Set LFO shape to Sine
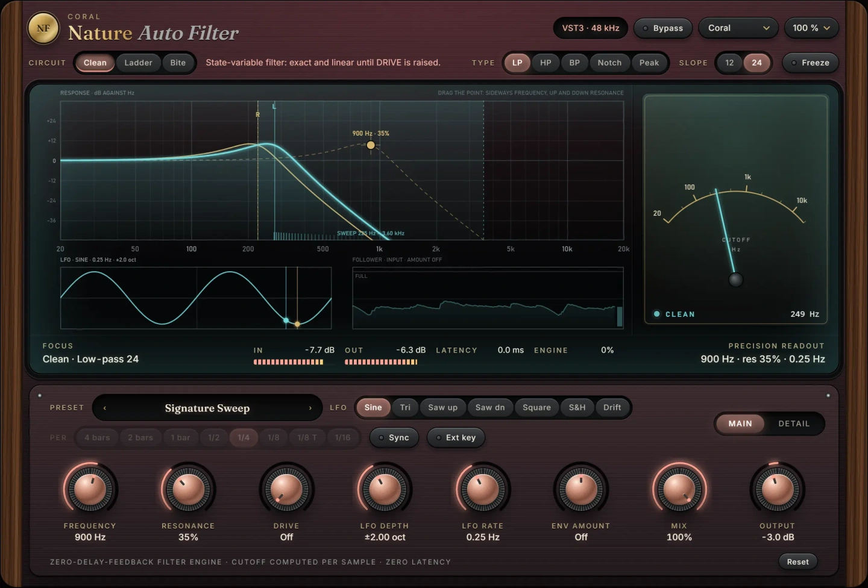The width and height of the screenshot is (868, 588). (373, 407)
